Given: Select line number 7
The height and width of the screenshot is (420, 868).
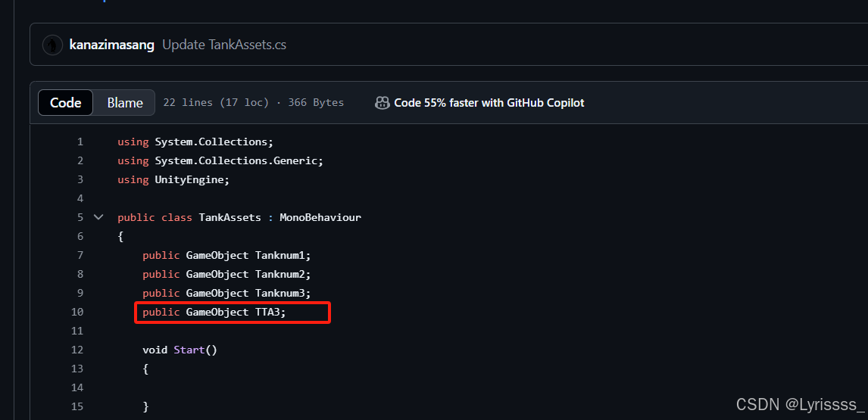Looking at the screenshot, I should (80, 255).
